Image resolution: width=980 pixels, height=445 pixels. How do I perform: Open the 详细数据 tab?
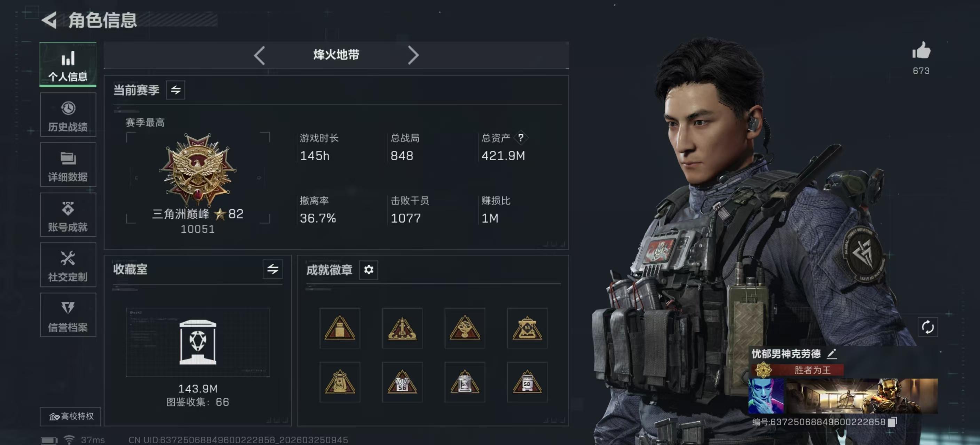click(x=68, y=165)
